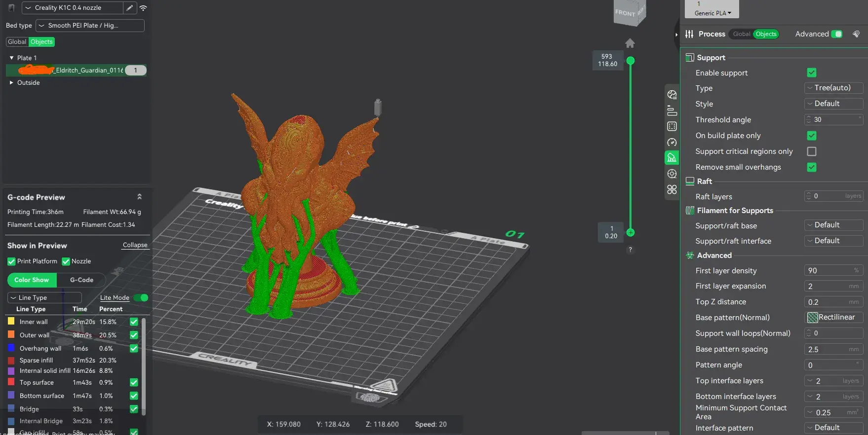
Task: Click the layer slider question mark icon
Action: [x=630, y=250]
